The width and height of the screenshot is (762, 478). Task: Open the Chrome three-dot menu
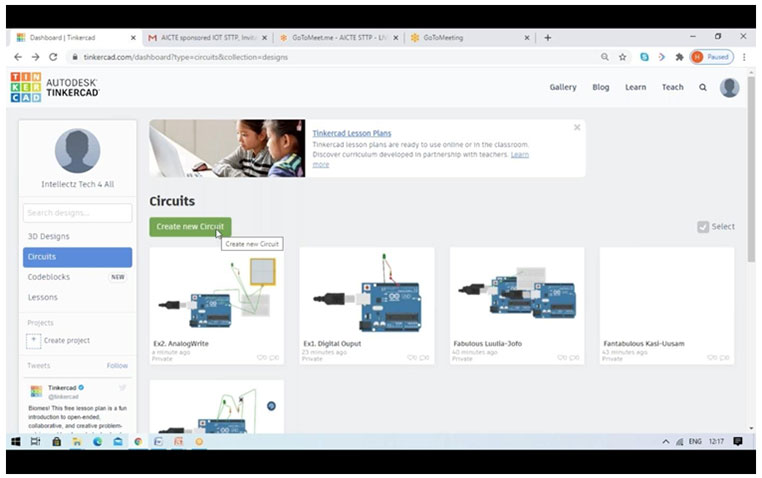click(x=744, y=57)
